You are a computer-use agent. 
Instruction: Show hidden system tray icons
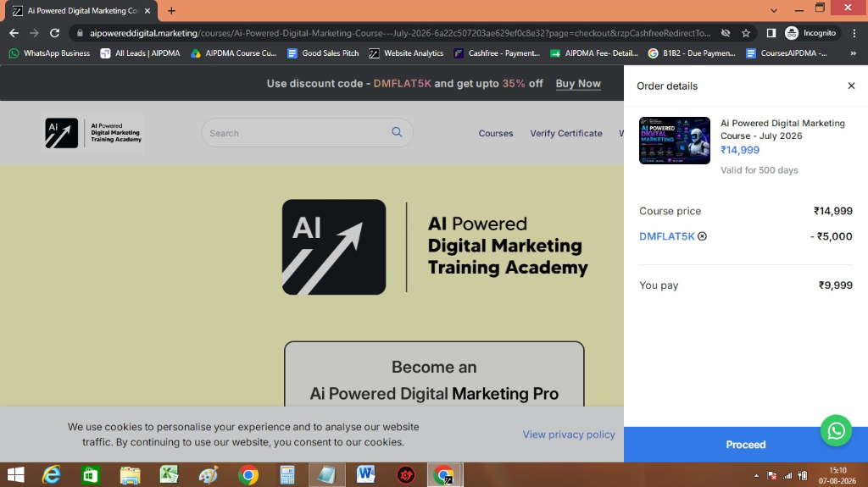click(756, 475)
